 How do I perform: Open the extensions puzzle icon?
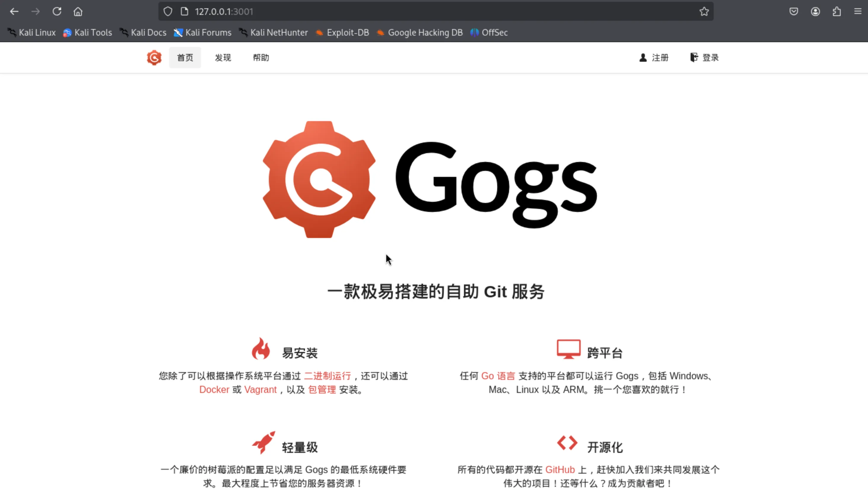836,12
